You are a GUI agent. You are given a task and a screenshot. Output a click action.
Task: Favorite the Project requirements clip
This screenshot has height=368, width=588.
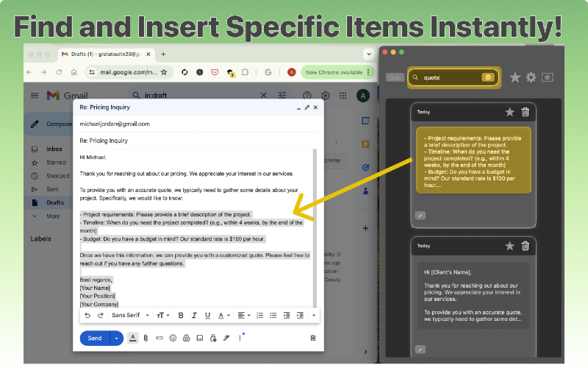pos(509,112)
